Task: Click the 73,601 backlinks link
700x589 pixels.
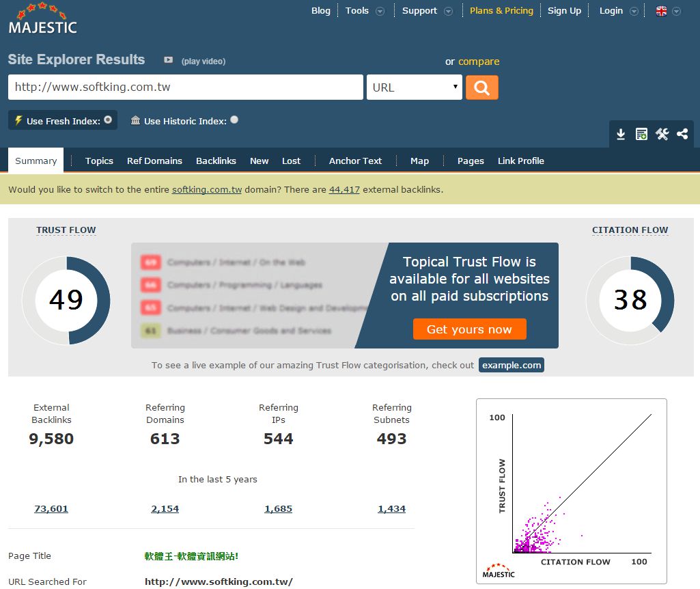Action: [51, 508]
